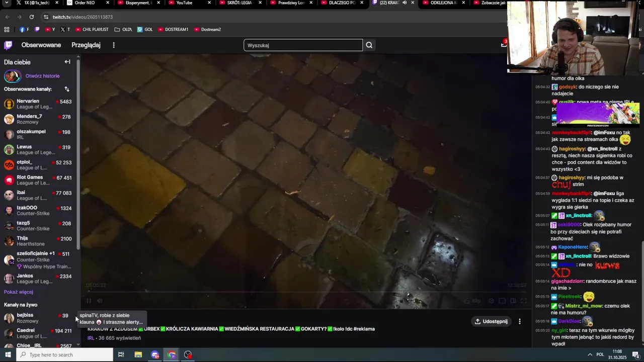Pause the video
Viewport: 644px width, 362px height.
coord(89,301)
